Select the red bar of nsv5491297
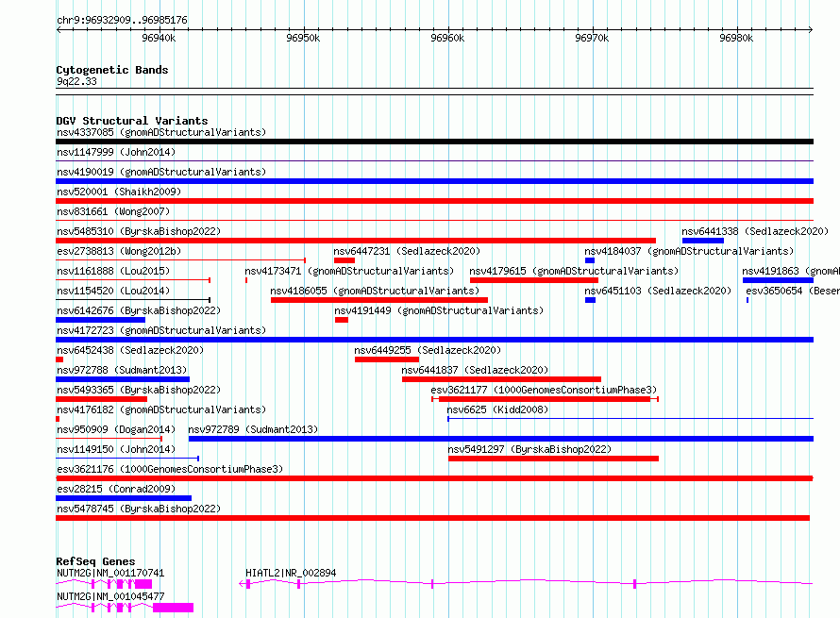The width and height of the screenshot is (840, 618). (553, 459)
